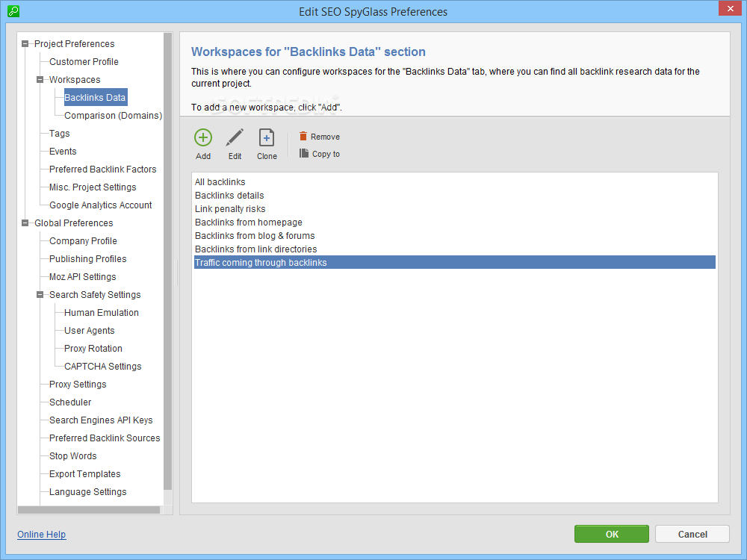Open Language Settings
This screenshot has height=560, width=747.
pyautogui.click(x=87, y=492)
